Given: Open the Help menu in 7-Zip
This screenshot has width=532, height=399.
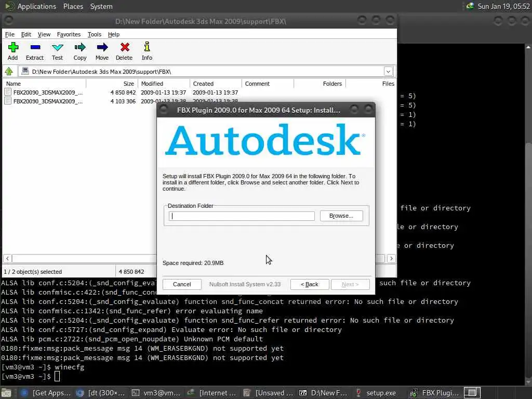Looking at the screenshot, I should [x=114, y=34].
